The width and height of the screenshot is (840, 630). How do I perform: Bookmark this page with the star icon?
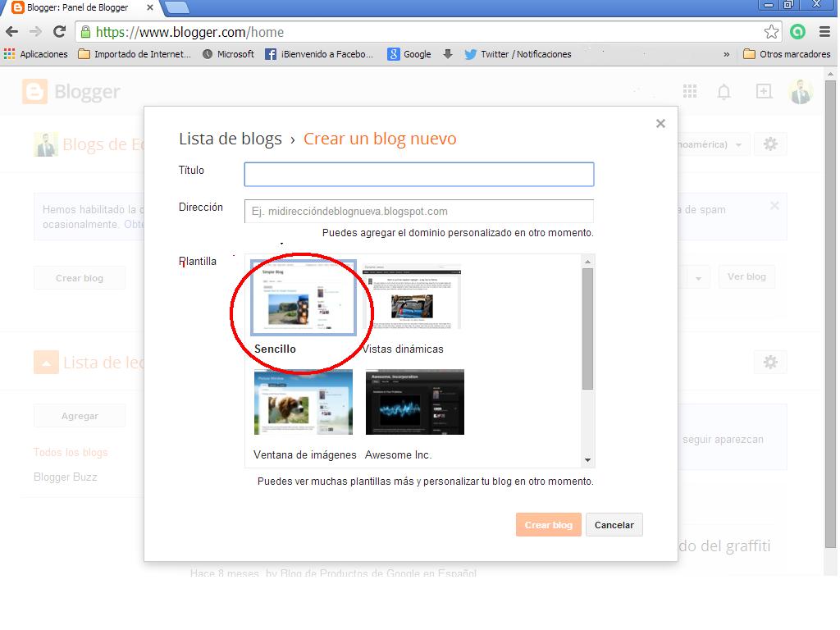771,32
